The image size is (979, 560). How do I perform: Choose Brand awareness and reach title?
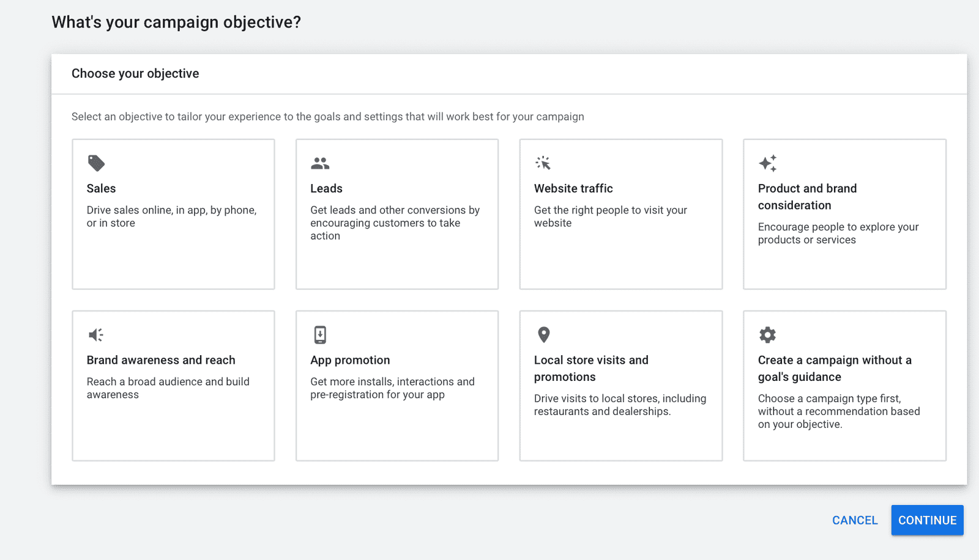[x=161, y=360]
